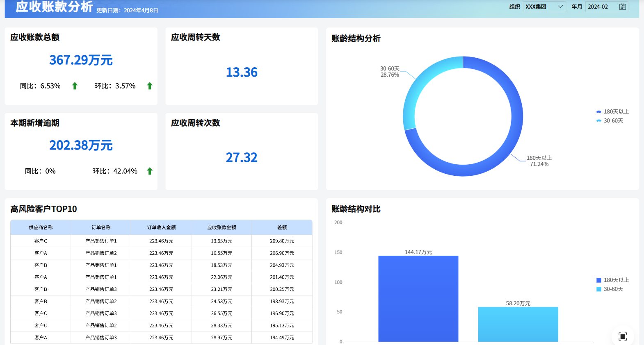This screenshot has width=644, height=345.
Task: Click green up arrow beside 环比 3.57%
Action: (x=150, y=86)
